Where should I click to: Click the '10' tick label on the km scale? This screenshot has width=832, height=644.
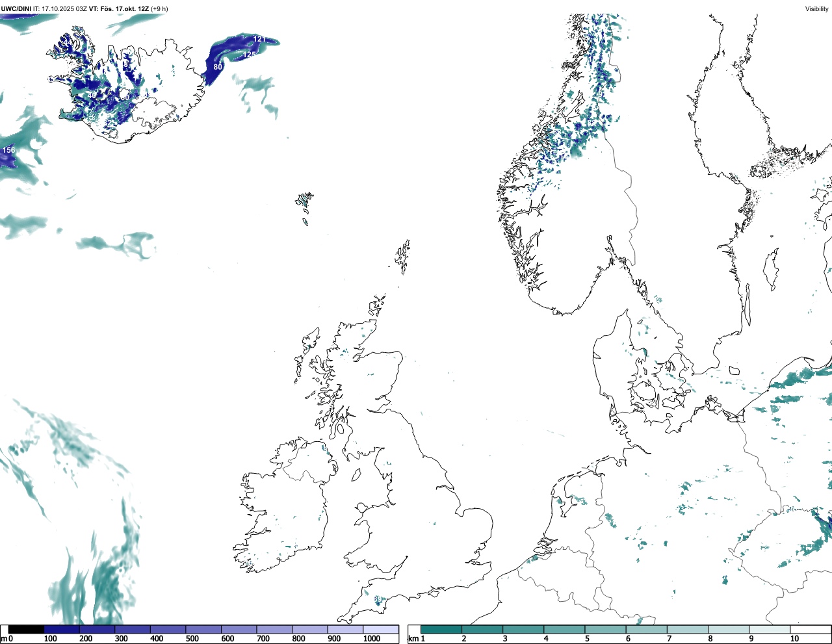(794, 639)
